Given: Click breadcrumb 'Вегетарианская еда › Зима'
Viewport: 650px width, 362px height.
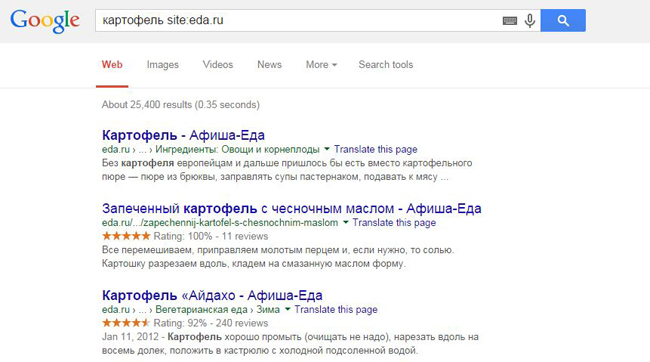Looking at the screenshot, I should pyautogui.click(x=217, y=309).
